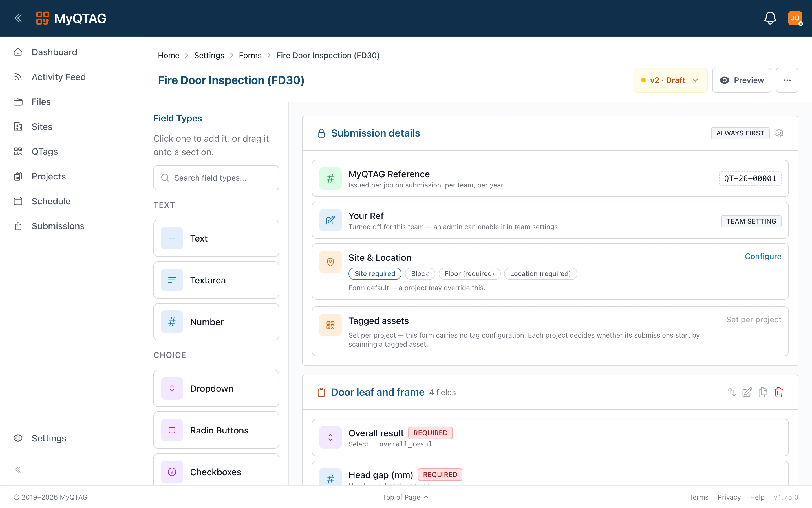
Task: Open the Help footer link
Action: point(757,497)
